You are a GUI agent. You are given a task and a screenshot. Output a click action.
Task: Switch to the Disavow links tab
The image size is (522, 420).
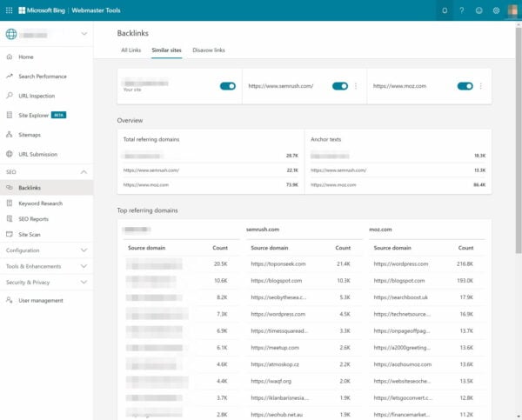coord(209,50)
